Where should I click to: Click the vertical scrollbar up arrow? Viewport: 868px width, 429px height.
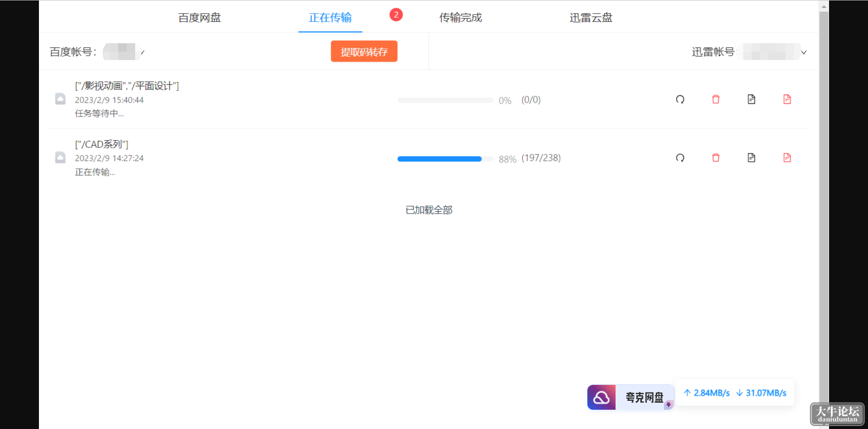coord(824,6)
